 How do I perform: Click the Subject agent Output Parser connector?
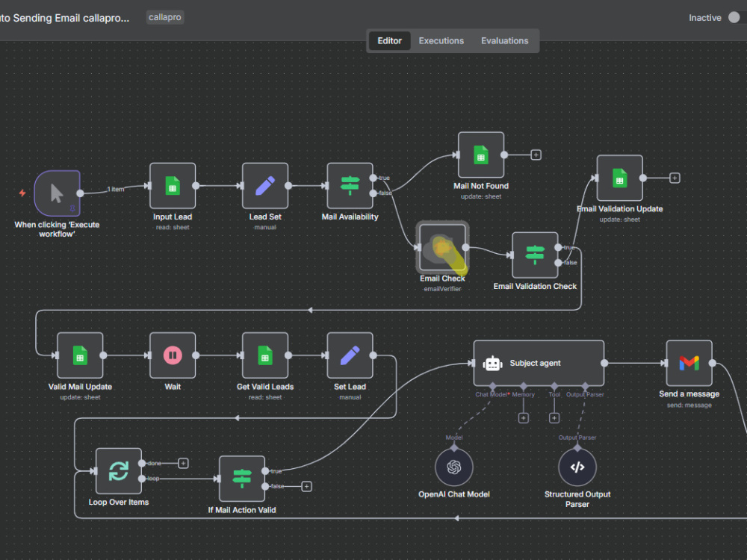[585, 386]
